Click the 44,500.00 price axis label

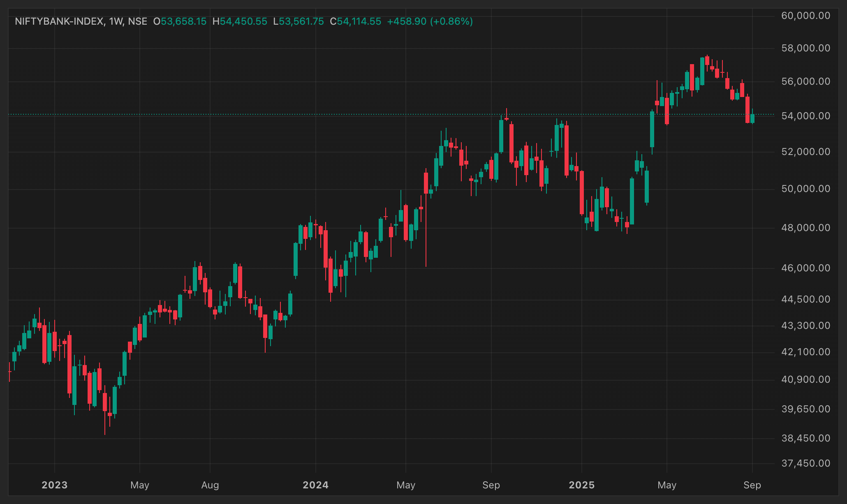coord(806,299)
